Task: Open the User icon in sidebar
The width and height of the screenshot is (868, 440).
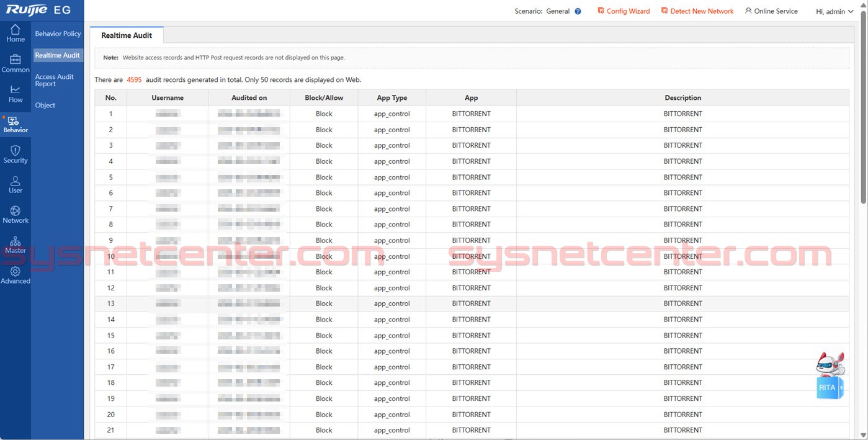Action: (16, 181)
